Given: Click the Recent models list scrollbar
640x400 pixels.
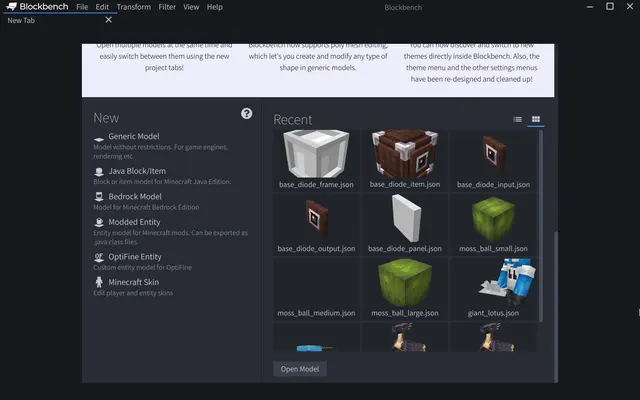Looking at the screenshot, I should [541, 226].
